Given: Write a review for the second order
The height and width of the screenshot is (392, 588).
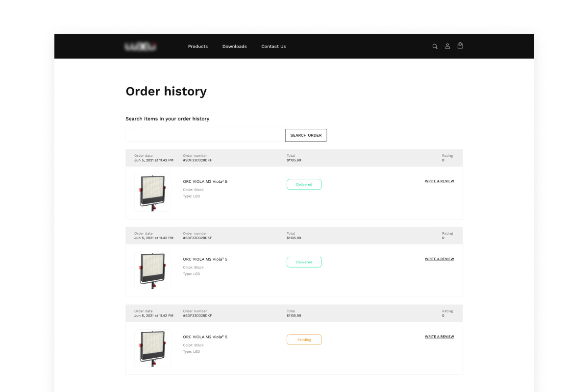Looking at the screenshot, I should tap(440, 259).
